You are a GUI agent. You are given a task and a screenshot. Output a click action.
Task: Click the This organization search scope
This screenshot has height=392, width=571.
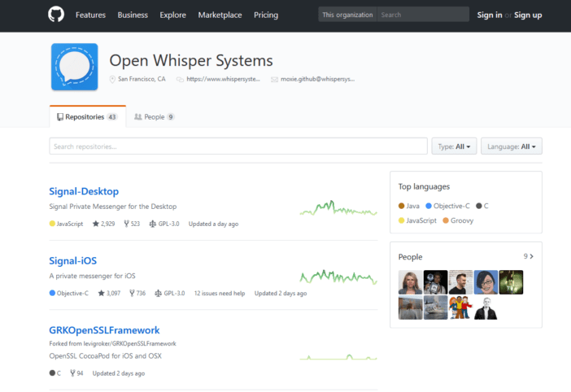[x=347, y=15]
